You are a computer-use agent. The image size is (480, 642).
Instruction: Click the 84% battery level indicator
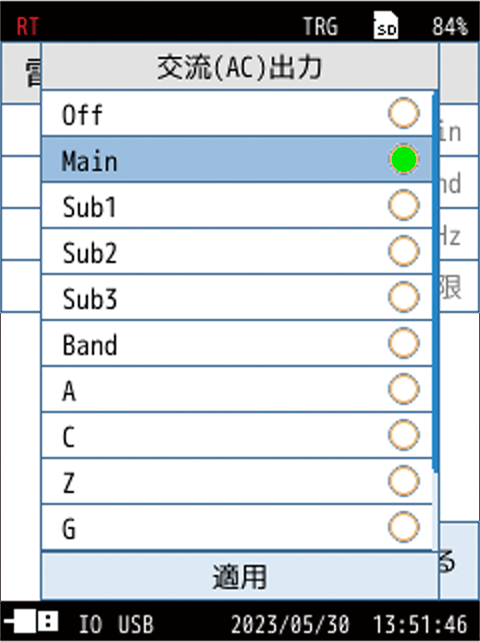[x=450, y=27]
